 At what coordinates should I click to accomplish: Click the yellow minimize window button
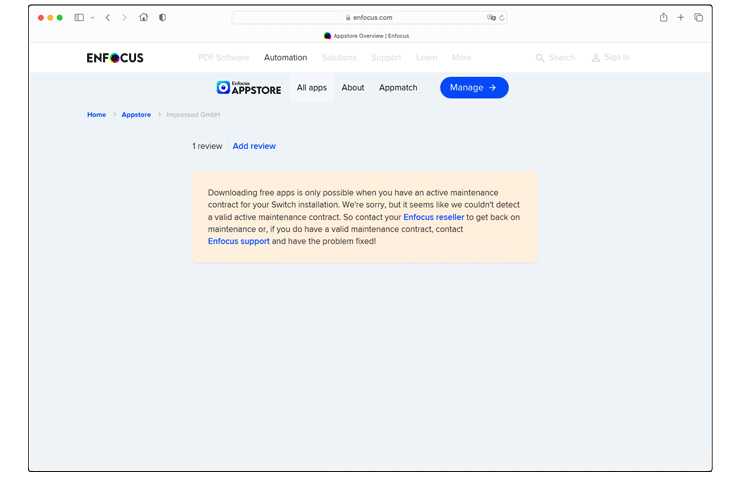51,17
